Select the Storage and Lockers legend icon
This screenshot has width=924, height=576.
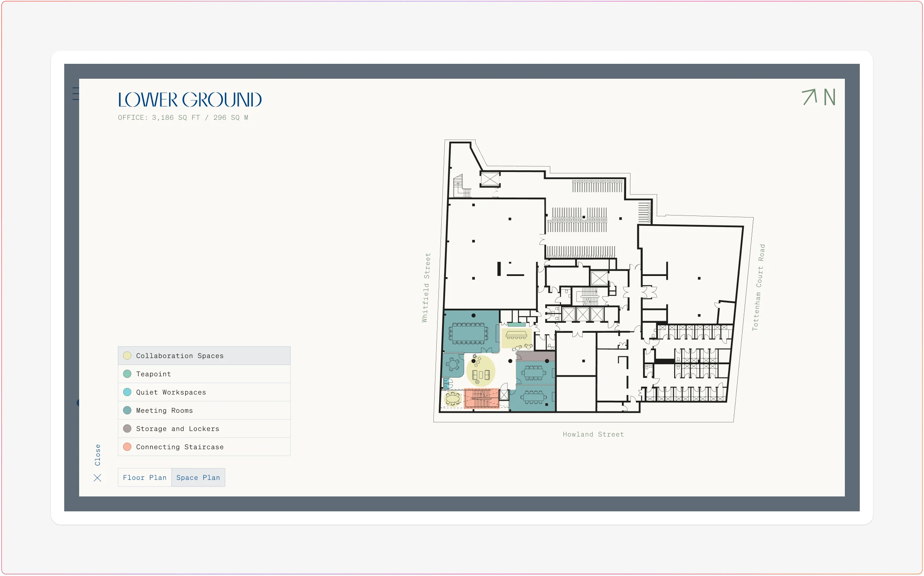point(127,428)
